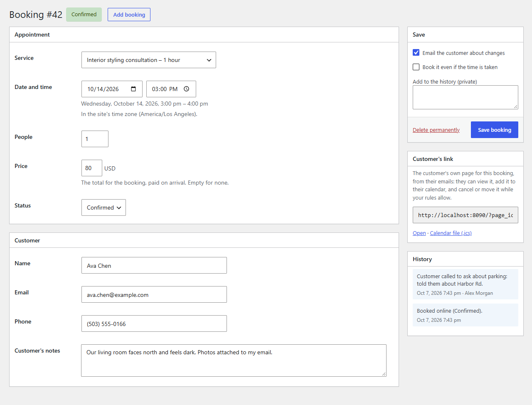Open the Status dropdown
This screenshot has width=532, height=405.
tap(103, 207)
